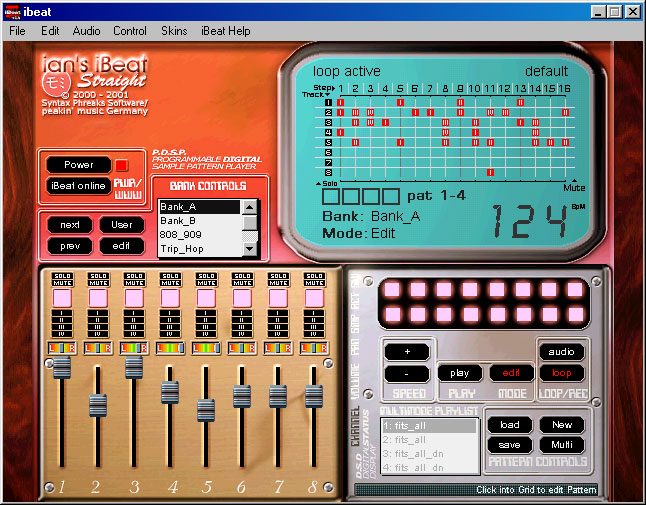Solo channel 7
Viewport: 646px width, 505px height.
pos(279,276)
